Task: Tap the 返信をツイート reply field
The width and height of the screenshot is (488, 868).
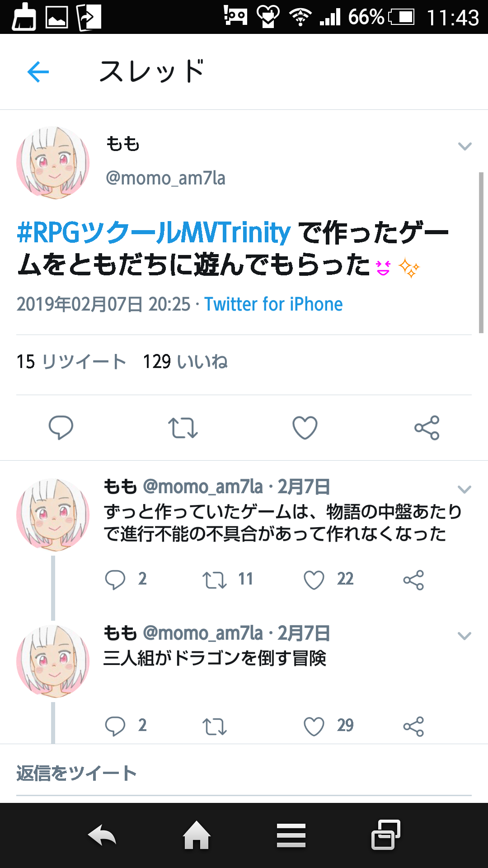Action: pyautogui.click(x=244, y=774)
